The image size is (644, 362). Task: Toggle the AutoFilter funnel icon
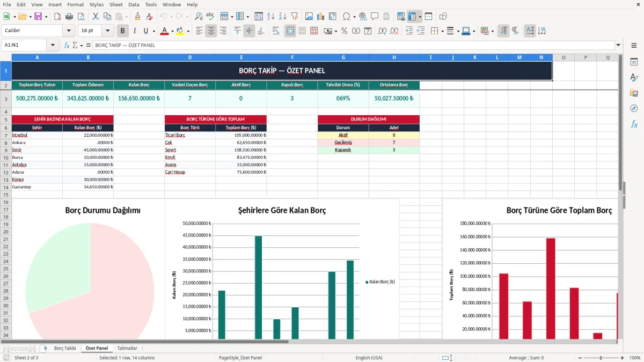tap(294, 17)
